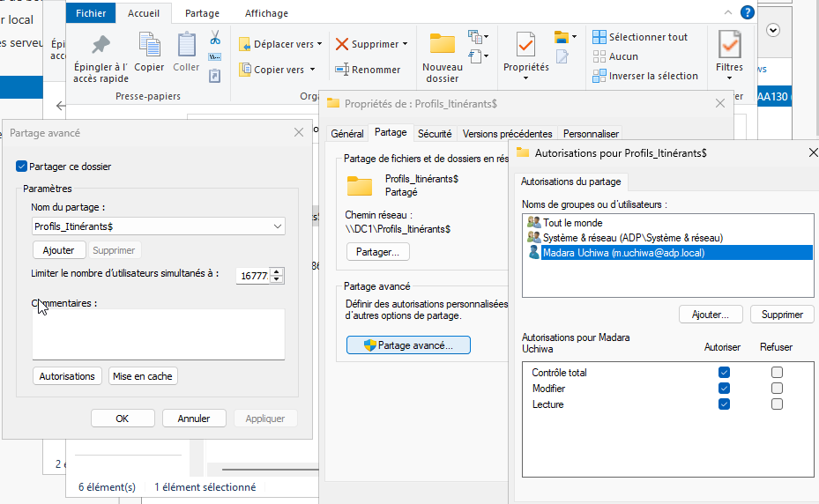Click the Easy access icon below New item
The width and height of the screenshot is (819, 504).
click(x=475, y=56)
